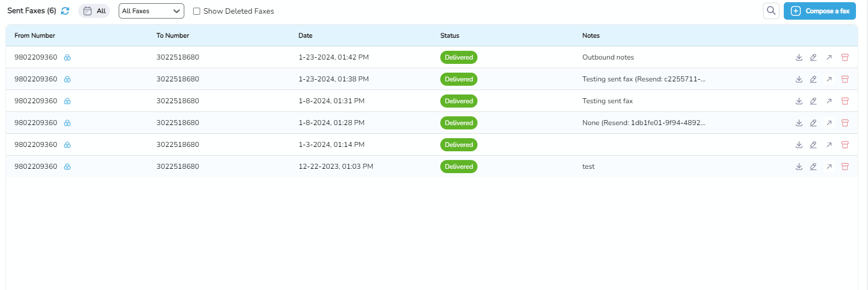This screenshot has height=290, width=868.
Task: Download the fax sent 01:42 PM
Action: [799, 57]
